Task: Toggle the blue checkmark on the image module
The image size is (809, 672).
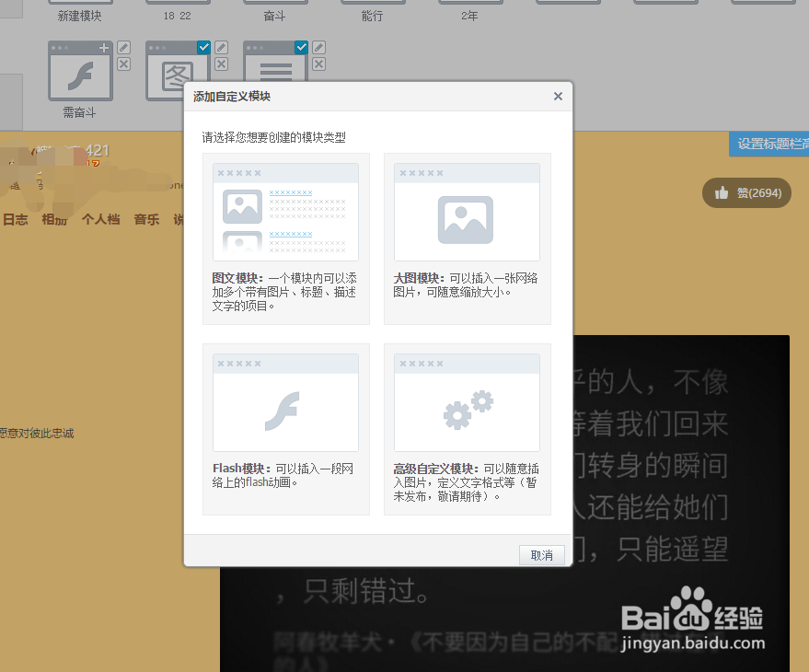Action: (203, 47)
